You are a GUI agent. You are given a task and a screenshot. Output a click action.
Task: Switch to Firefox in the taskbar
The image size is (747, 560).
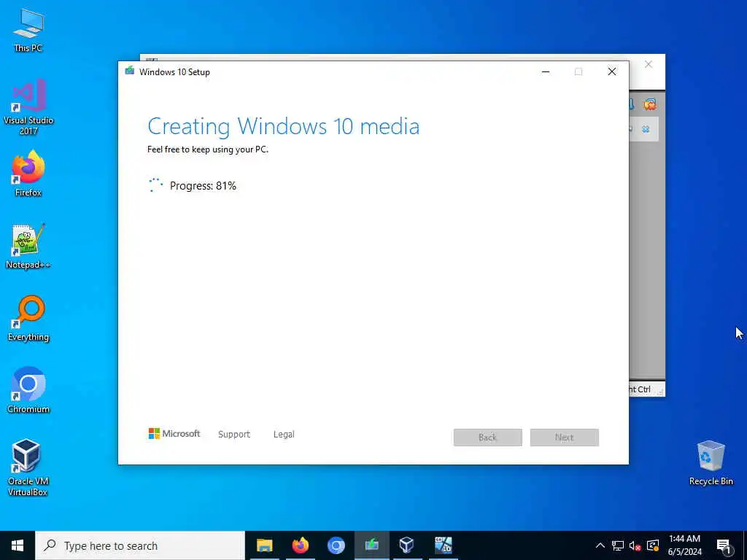[300, 545]
